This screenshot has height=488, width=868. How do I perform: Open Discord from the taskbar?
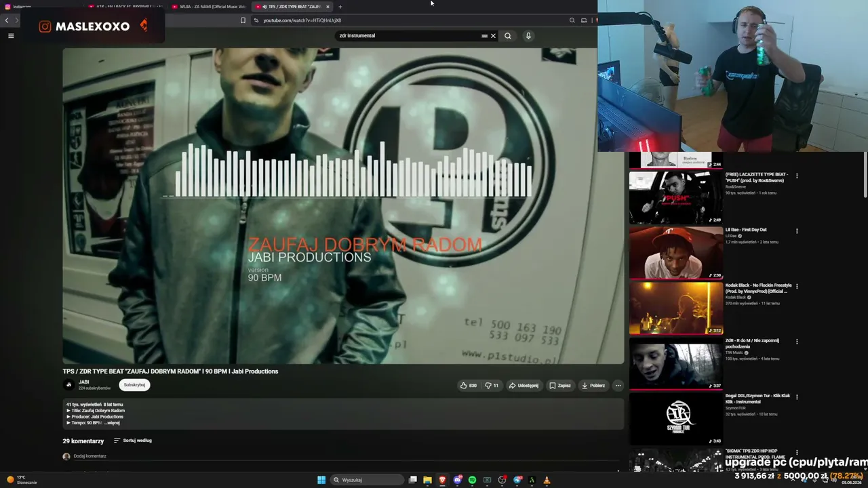pyautogui.click(x=457, y=480)
